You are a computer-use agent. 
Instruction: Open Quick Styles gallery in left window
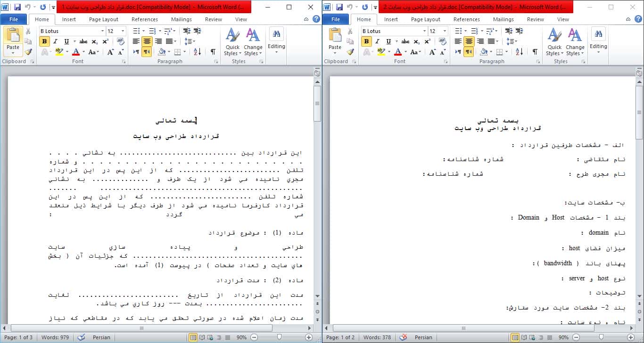click(232, 42)
